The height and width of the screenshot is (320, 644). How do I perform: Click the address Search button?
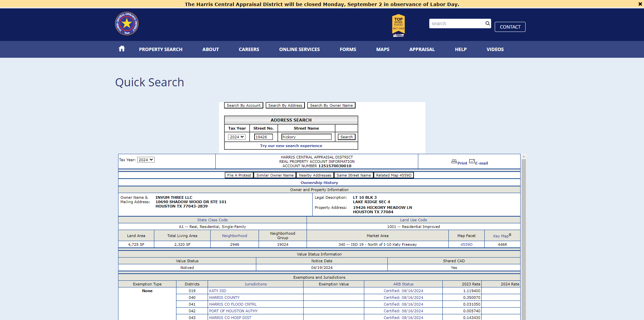(x=346, y=137)
